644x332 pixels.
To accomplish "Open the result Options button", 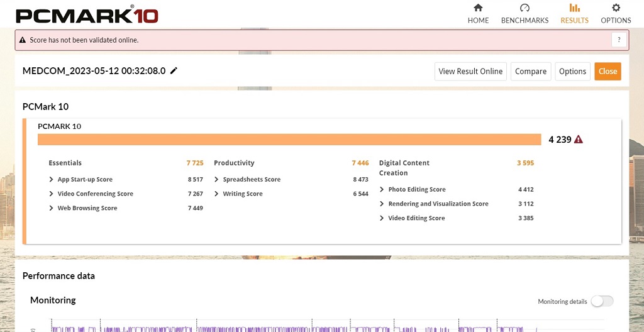I will 572,71.
